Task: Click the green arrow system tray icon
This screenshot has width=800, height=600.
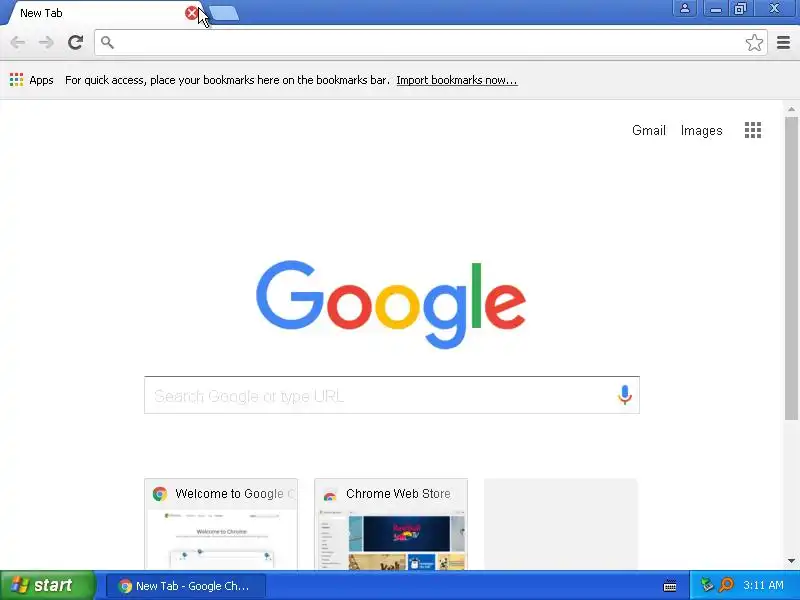Action: tap(707, 585)
